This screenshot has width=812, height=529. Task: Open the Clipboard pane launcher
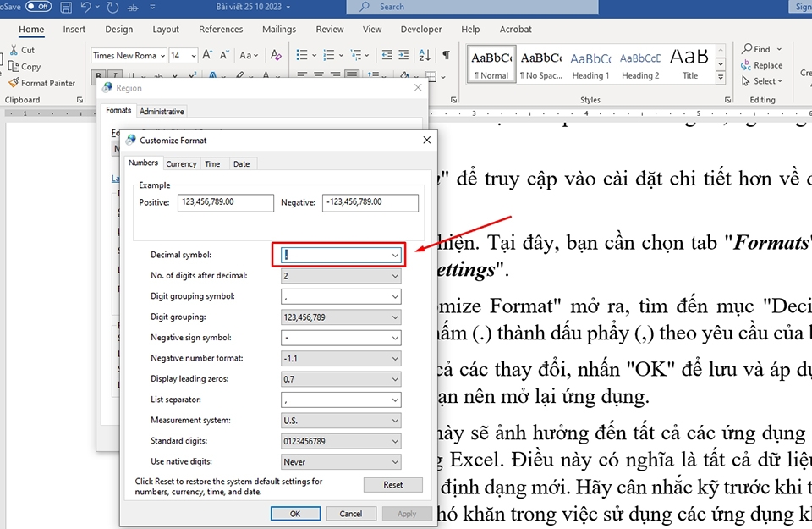[x=80, y=100]
